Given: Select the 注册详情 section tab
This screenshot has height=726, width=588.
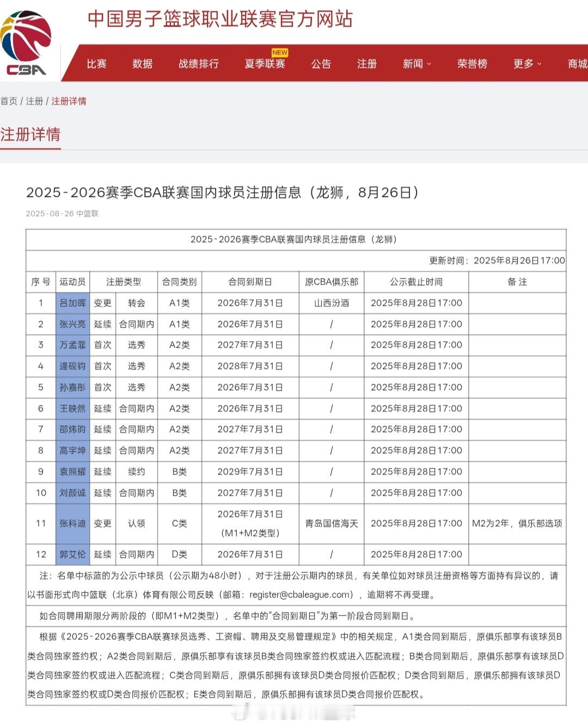Looking at the screenshot, I should [30, 134].
